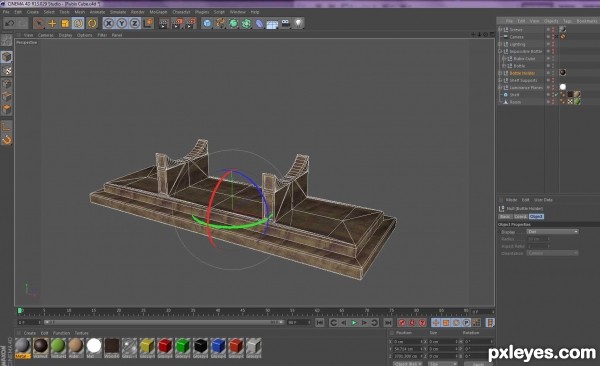Expand the Shelf Supports object
Viewport: 600px width, 366px height.
point(500,80)
